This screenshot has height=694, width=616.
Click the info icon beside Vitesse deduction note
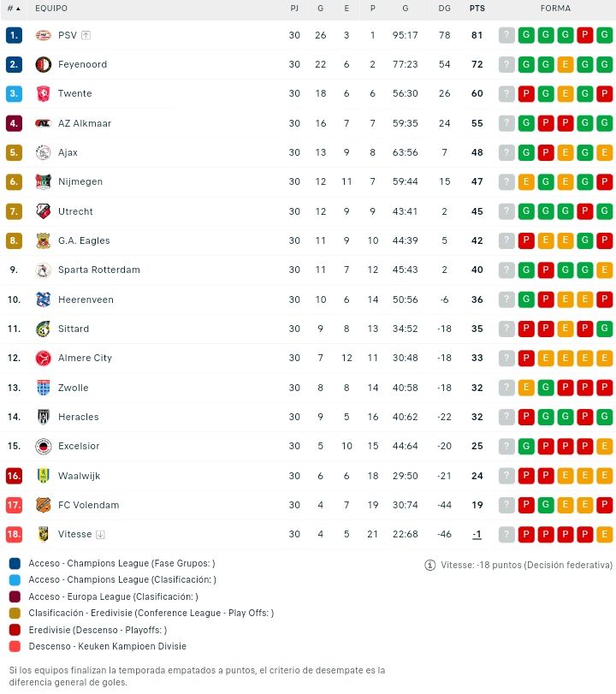coord(430,565)
